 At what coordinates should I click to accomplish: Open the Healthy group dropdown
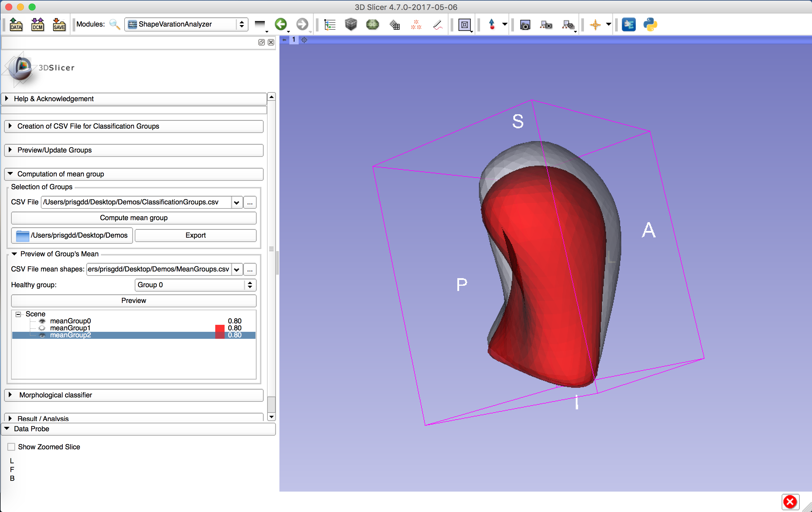(x=195, y=285)
